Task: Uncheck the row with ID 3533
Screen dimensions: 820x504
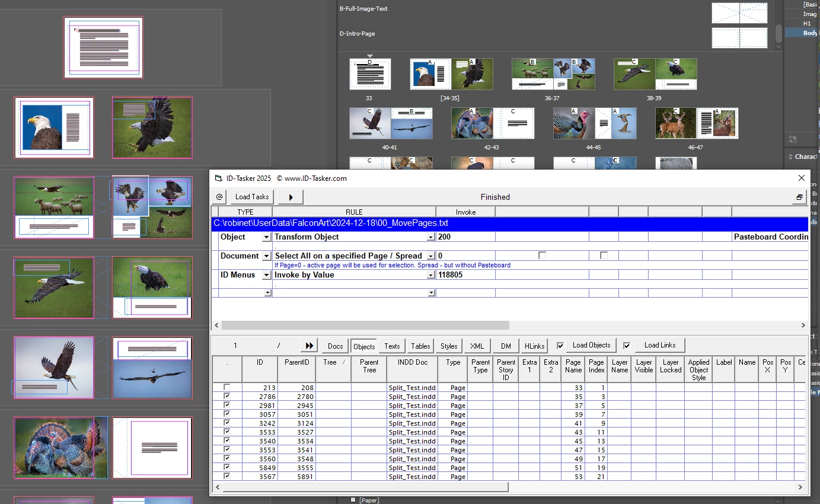Action: (x=227, y=432)
